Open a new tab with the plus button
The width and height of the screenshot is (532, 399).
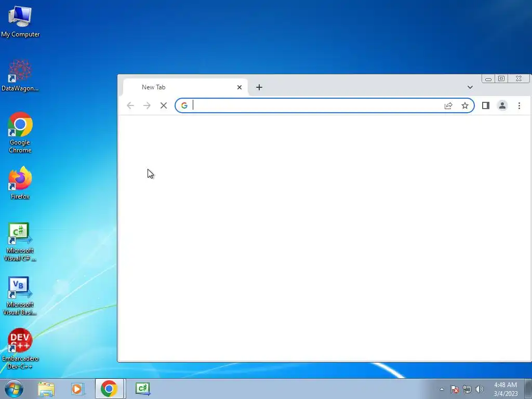pos(259,87)
